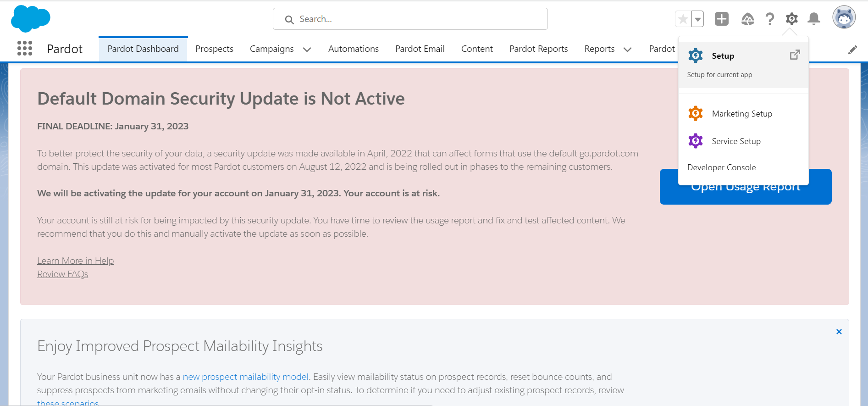Click the blue Setup gear icon in menu
The width and height of the screenshot is (868, 406).
696,56
